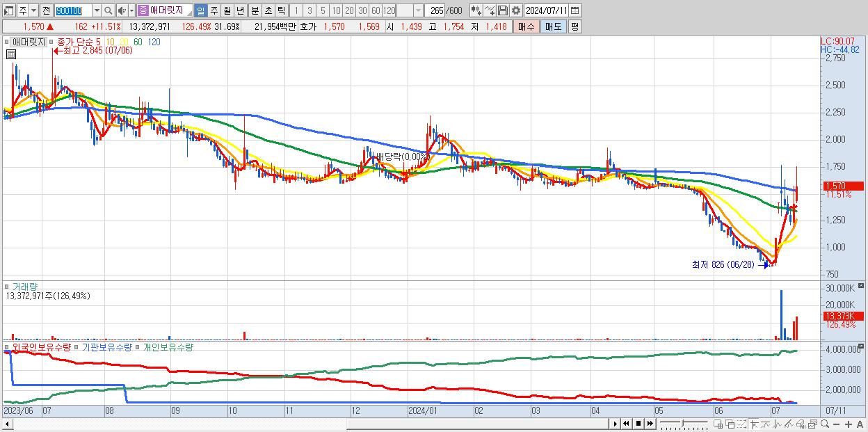Click the stock code input field 900100
Viewport: 868px width, 432px height.
pyautogui.click(x=73, y=11)
